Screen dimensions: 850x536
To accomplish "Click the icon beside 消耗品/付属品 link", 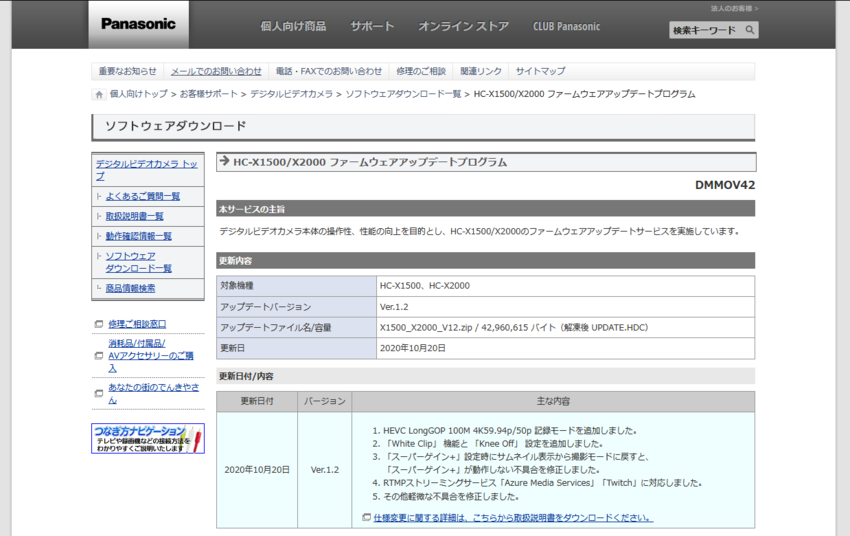I will pyautogui.click(x=99, y=356).
